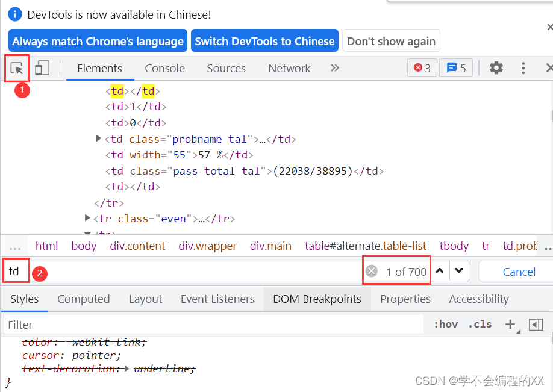Clear the search field with the X icon

click(x=371, y=271)
